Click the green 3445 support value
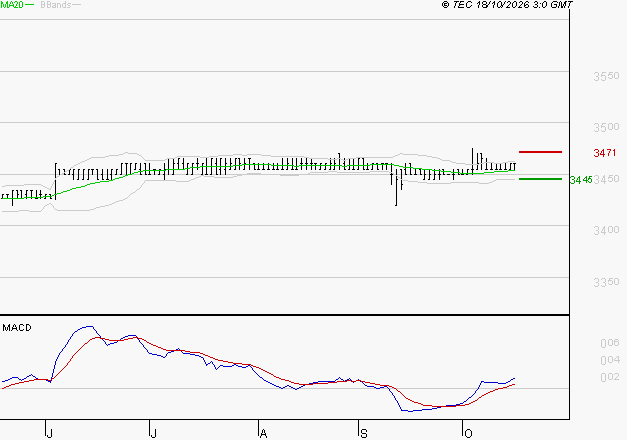 coord(581,180)
